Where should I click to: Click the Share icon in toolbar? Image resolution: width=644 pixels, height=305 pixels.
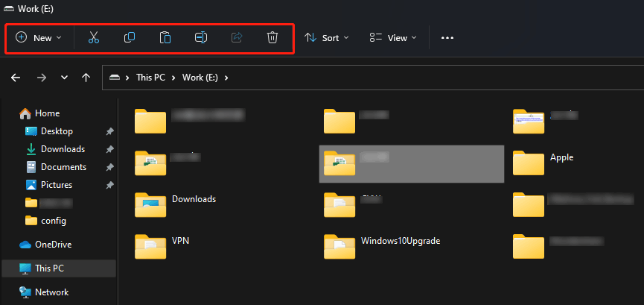pyautogui.click(x=237, y=38)
